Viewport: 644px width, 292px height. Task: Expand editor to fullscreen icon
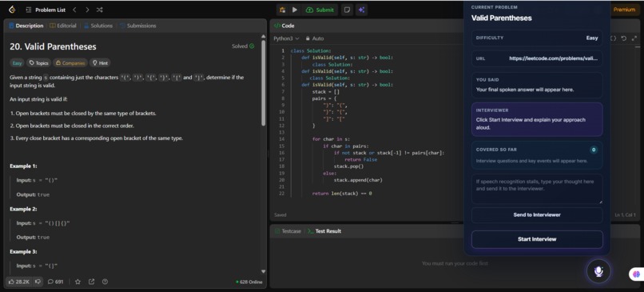(x=634, y=38)
